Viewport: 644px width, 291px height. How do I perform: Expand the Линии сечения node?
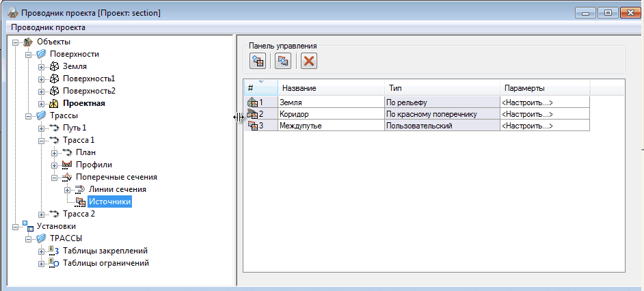[66, 189]
